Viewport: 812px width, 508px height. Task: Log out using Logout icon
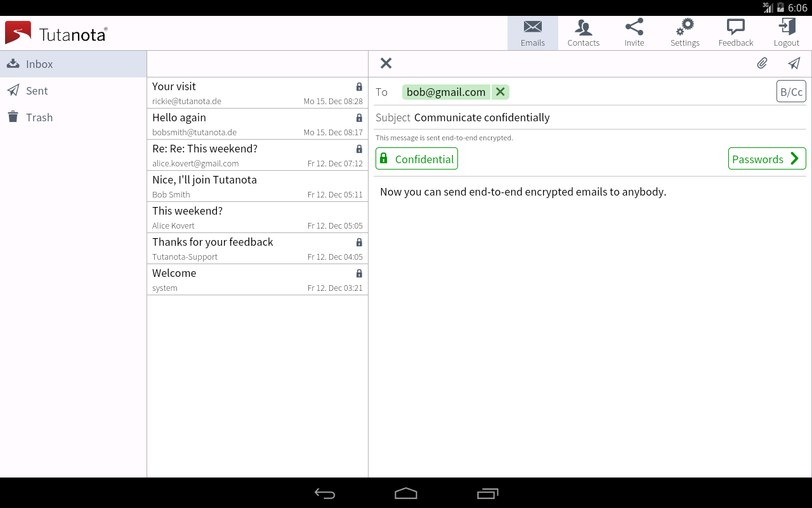[x=786, y=34]
